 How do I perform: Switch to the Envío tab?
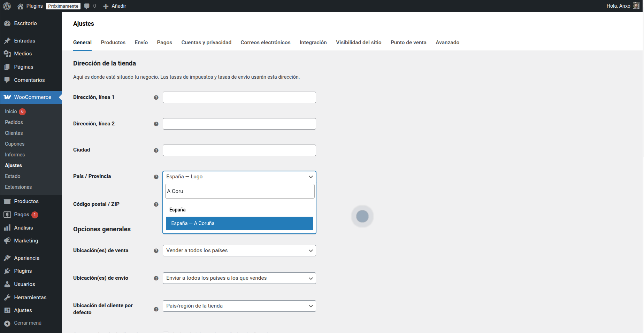click(141, 42)
